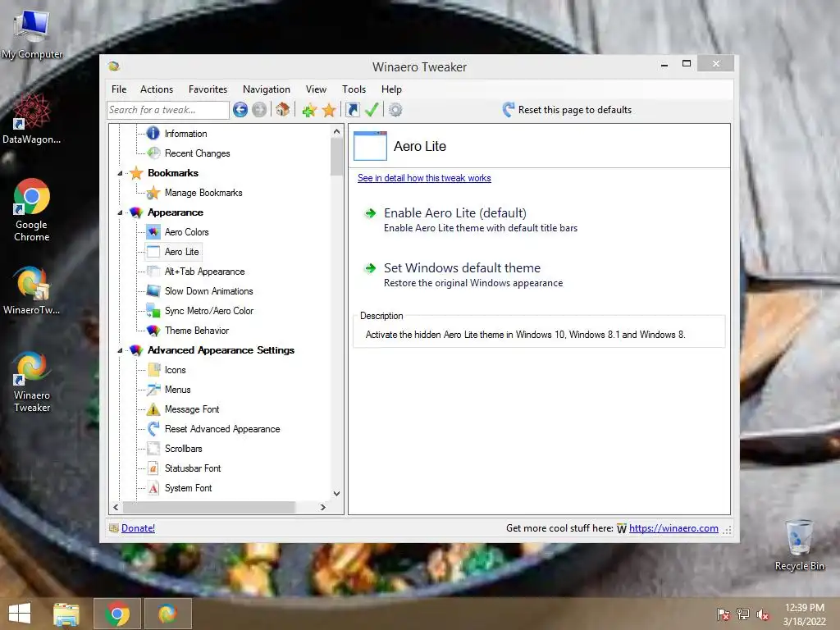The height and width of the screenshot is (630, 840).
Task: Click the 'Search for a tweak' field
Action: 167,110
